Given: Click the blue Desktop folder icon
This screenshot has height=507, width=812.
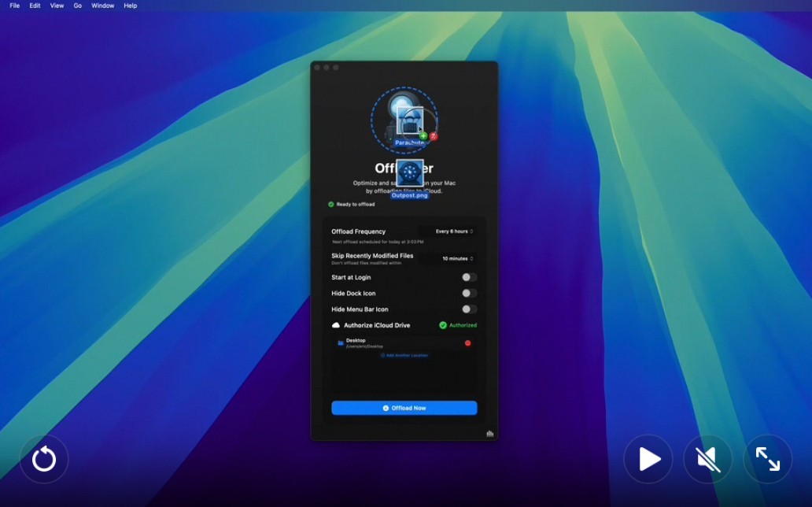Looking at the screenshot, I should 340,343.
